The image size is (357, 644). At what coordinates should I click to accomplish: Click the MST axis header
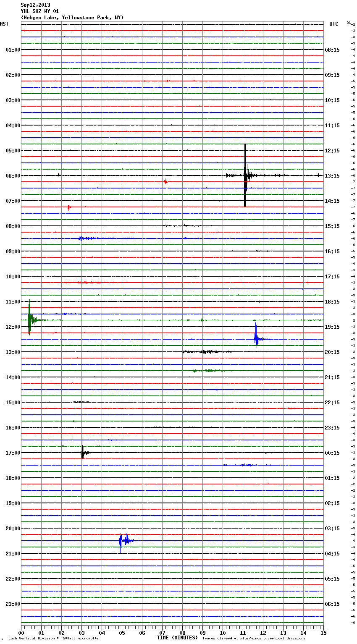[x=4, y=24]
